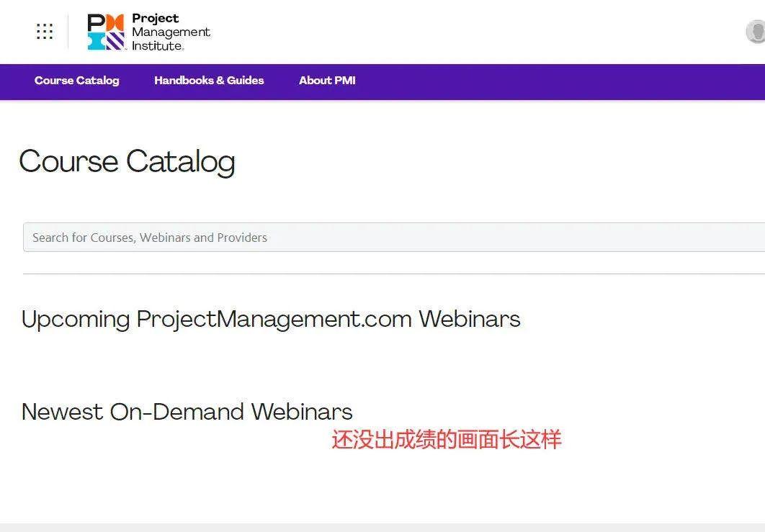Image resolution: width=765 pixels, height=532 pixels.
Task: Open the app grid menu icon
Action: click(45, 31)
